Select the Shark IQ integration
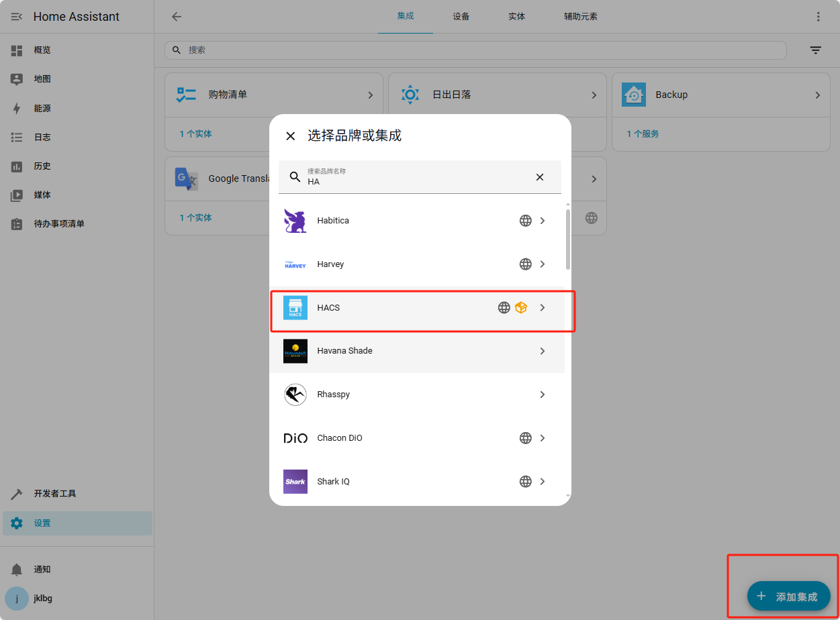 (417, 482)
